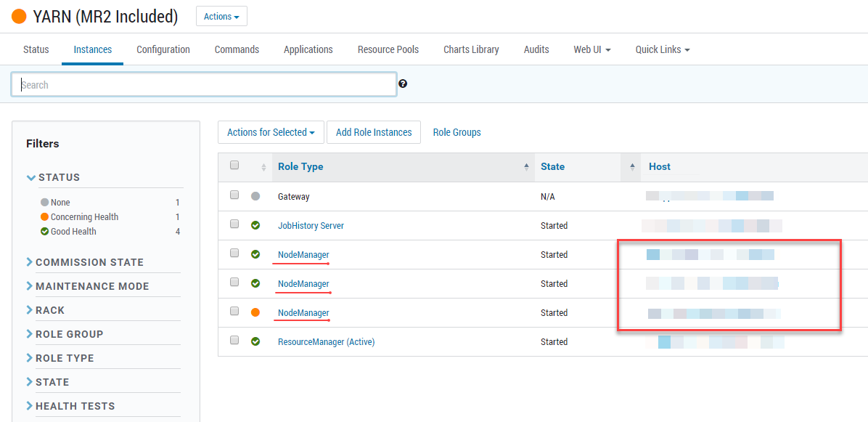868x422 pixels.
Task: Click green health icon of JobHistory Server
Action: 255,225
